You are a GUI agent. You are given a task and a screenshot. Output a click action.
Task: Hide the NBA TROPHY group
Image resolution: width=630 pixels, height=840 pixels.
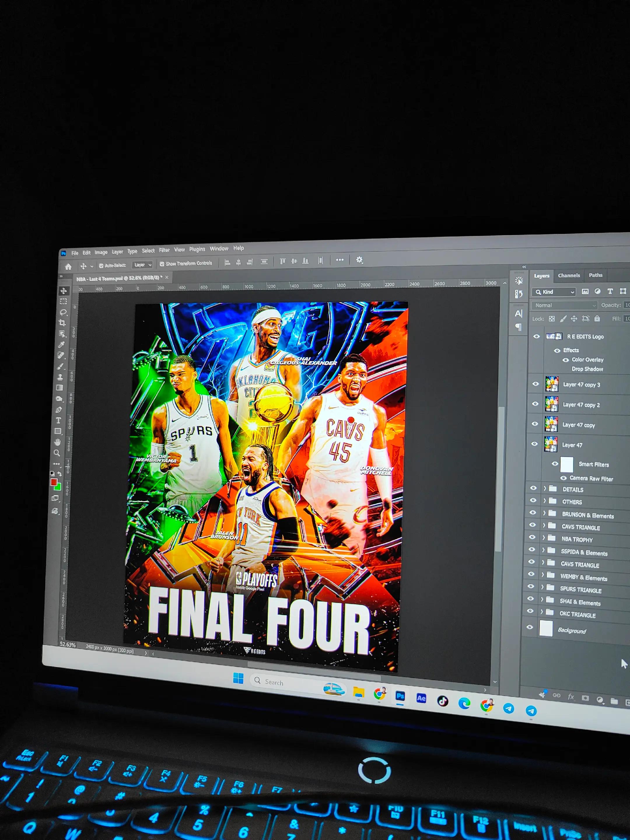click(x=532, y=537)
